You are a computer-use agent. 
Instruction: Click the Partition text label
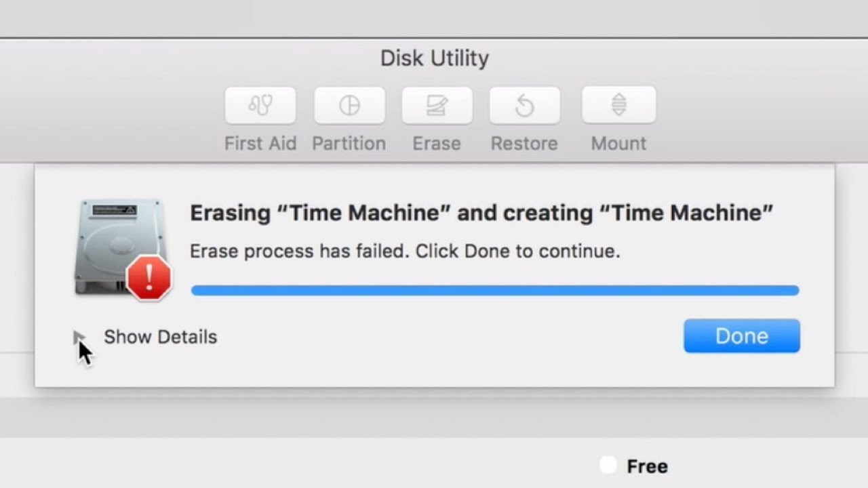[349, 144]
